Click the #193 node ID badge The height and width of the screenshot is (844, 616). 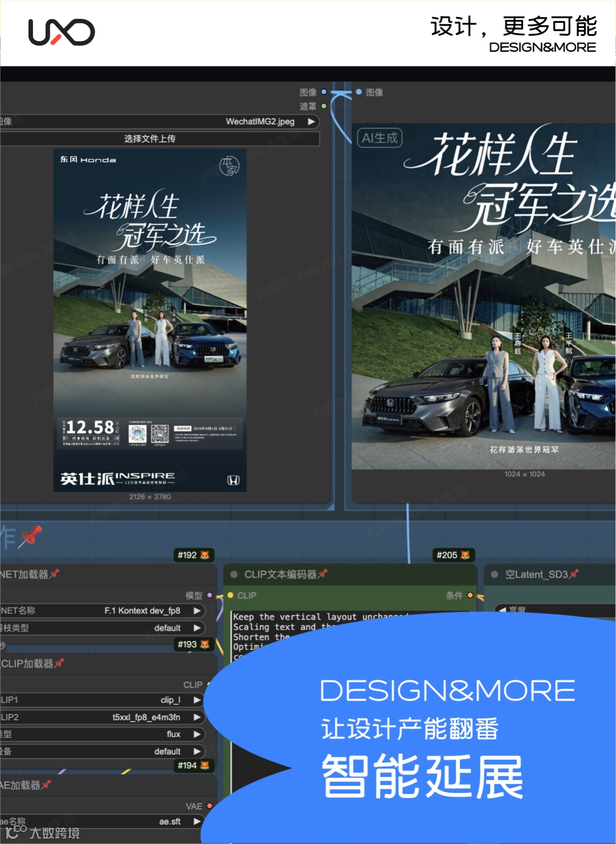[193, 644]
